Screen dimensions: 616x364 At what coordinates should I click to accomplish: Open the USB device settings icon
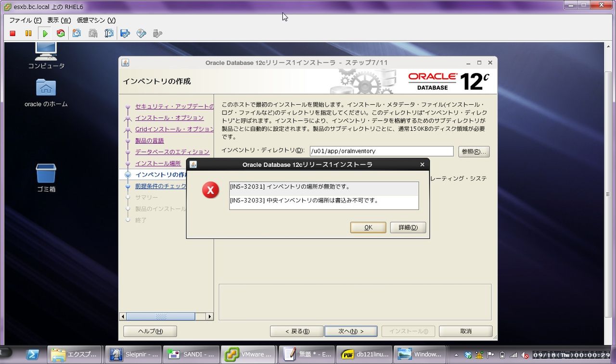pos(157,33)
